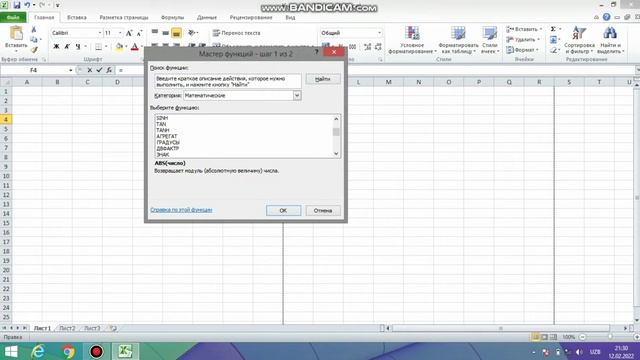
Task: Expand the Name Box dropdown arrow
Action: 70,70
